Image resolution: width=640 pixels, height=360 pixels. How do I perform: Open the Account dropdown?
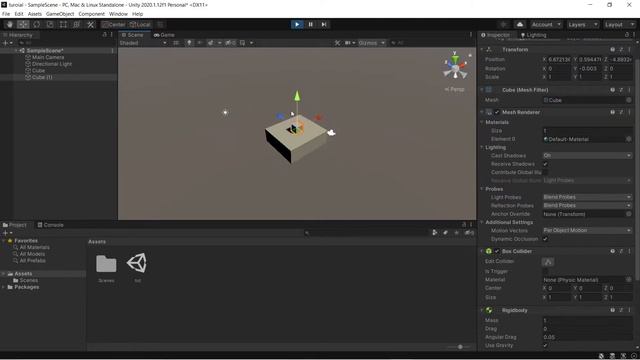546,24
